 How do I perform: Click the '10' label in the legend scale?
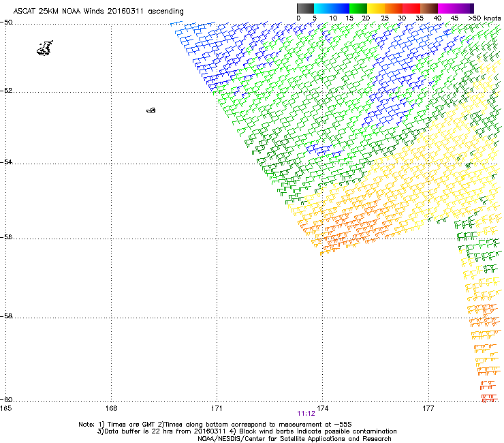[x=333, y=18]
